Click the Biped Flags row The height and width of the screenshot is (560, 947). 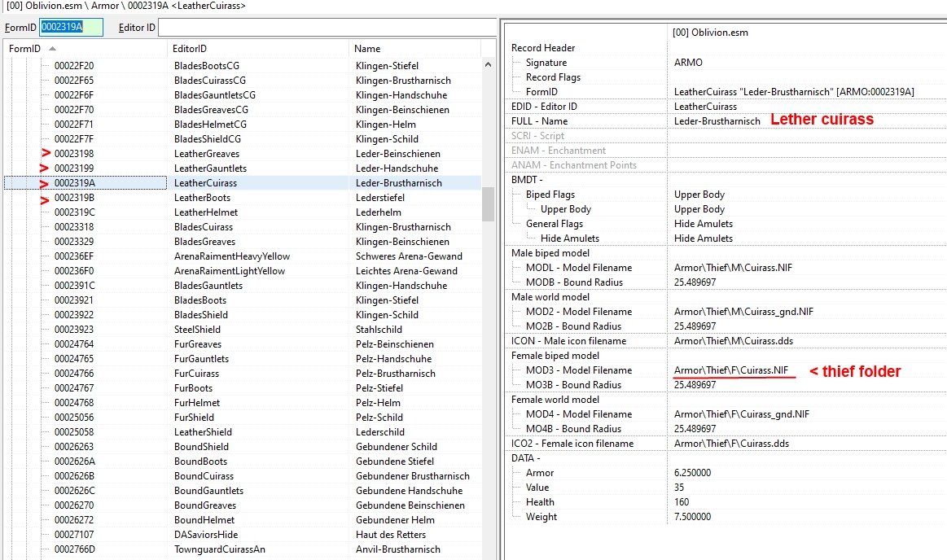pos(726,195)
